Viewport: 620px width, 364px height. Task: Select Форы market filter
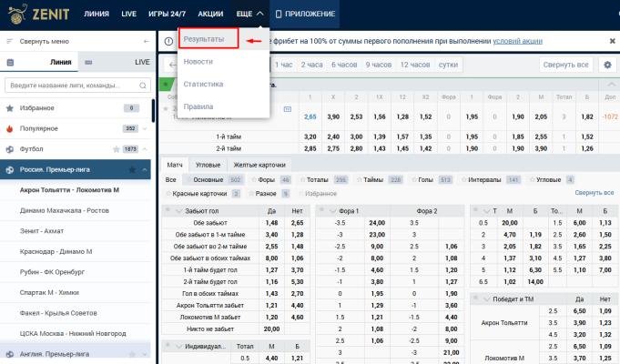pyautogui.click(x=271, y=180)
